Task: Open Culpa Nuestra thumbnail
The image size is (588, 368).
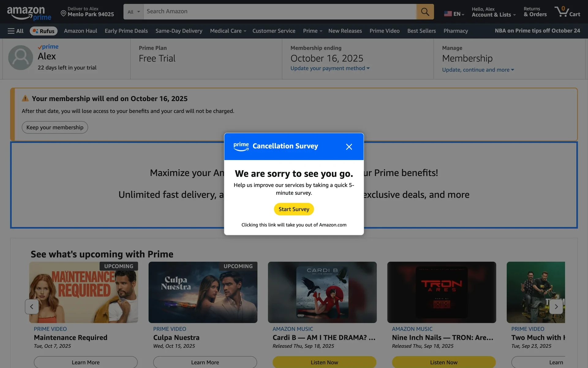Action: tap(203, 292)
